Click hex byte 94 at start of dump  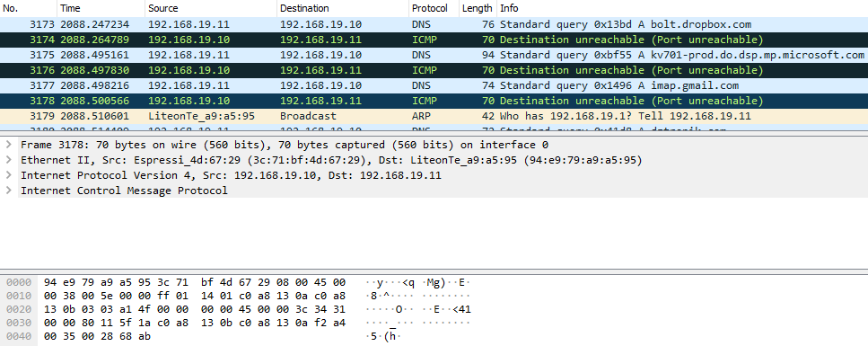point(50,282)
